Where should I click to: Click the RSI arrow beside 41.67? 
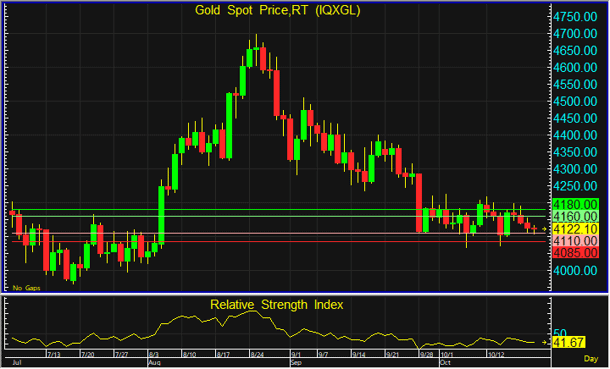(x=545, y=343)
